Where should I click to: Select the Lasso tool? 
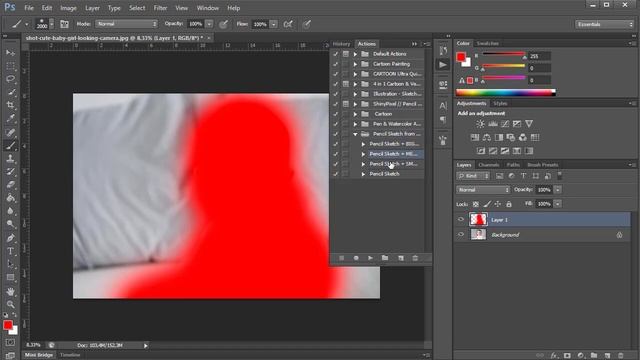11,79
